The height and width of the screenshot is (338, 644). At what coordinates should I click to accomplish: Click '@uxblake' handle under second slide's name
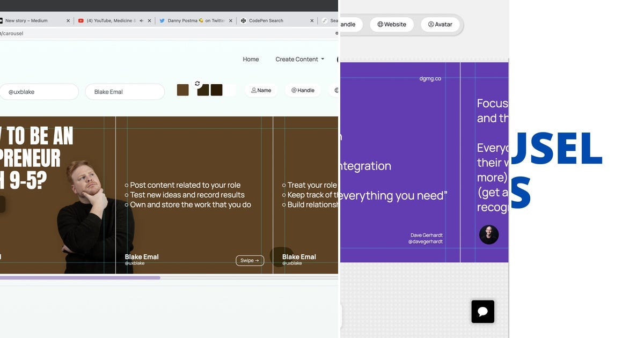pos(135,263)
